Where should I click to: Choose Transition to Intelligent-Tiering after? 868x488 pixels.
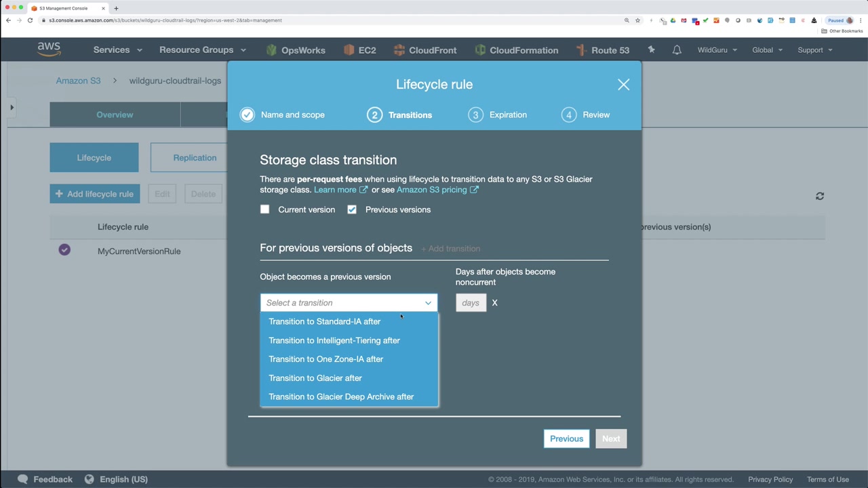point(349,340)
